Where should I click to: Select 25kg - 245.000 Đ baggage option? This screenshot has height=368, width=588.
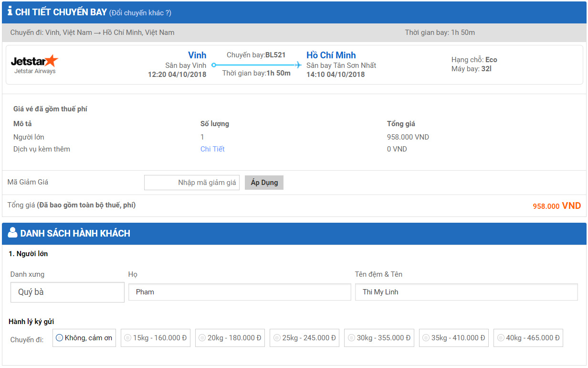tap(277, 338)
